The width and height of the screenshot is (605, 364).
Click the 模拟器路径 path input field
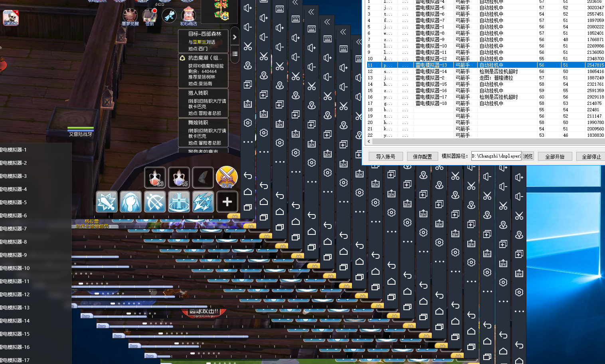[x=496, y=156]
